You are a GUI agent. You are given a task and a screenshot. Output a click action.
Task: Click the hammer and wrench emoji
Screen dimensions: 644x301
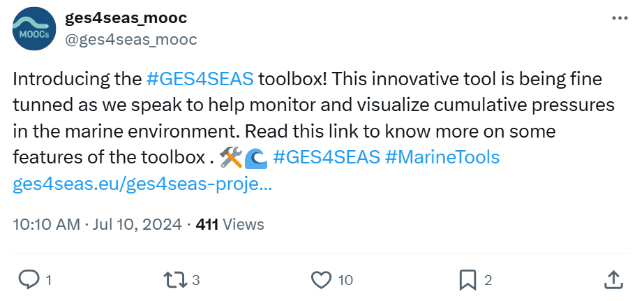pyautogui.click(x=231, y=158)
